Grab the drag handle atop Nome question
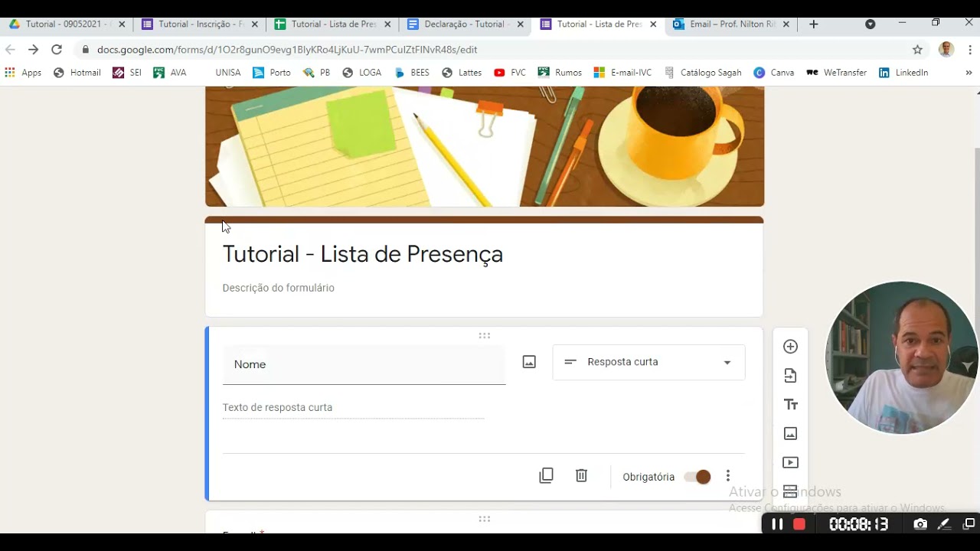Screen dimensions: 980x551 484,336
